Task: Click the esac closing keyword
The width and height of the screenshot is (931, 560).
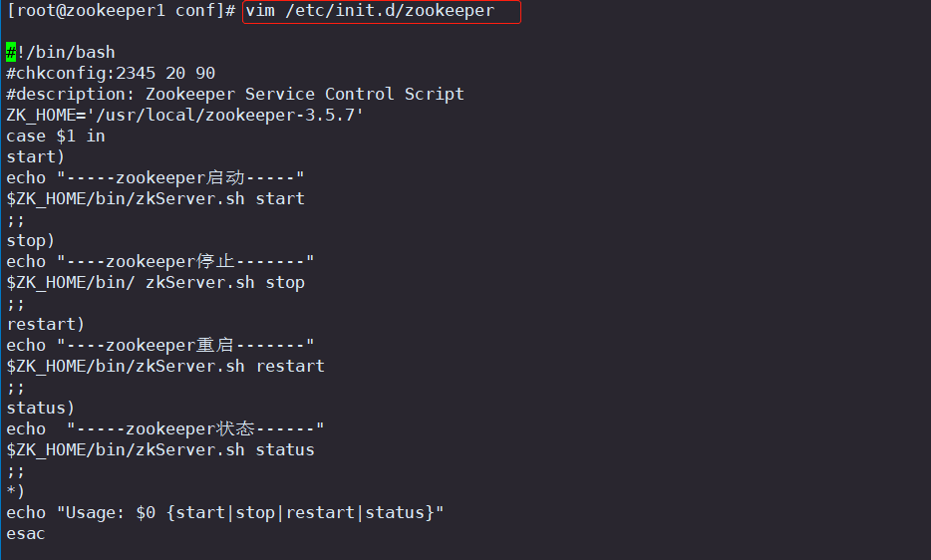Action: [26, 534]
